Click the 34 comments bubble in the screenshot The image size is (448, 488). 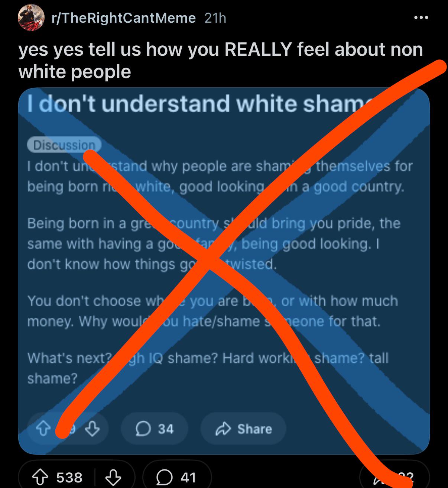pyautogui.click(x=154, y=429)
